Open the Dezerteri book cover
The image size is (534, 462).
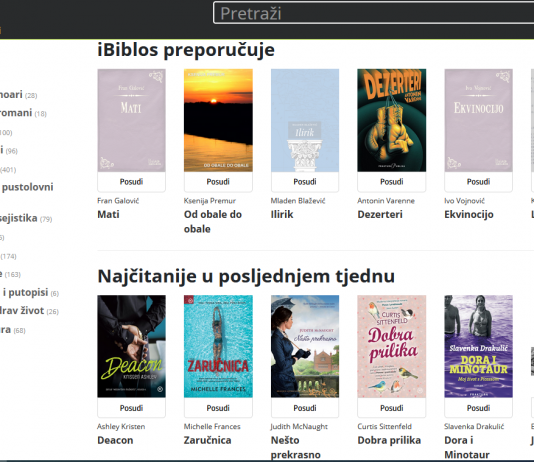(x=392, y=121)
